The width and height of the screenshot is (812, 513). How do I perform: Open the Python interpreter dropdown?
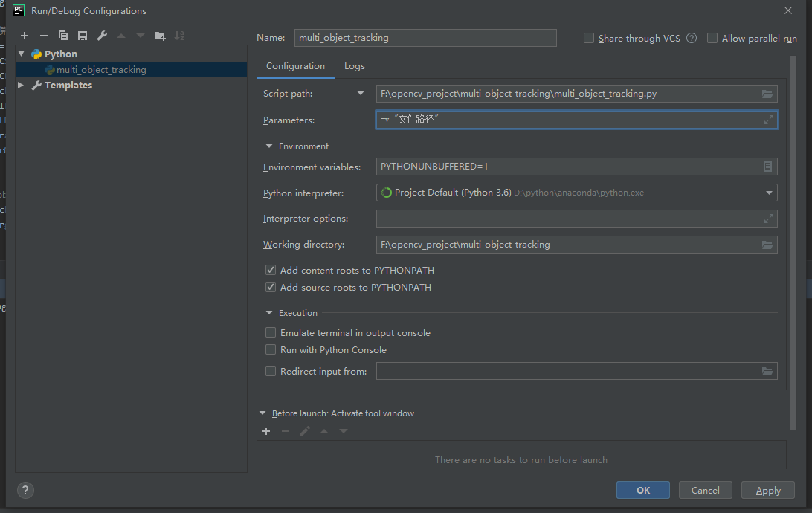click(x=769, y=193)
